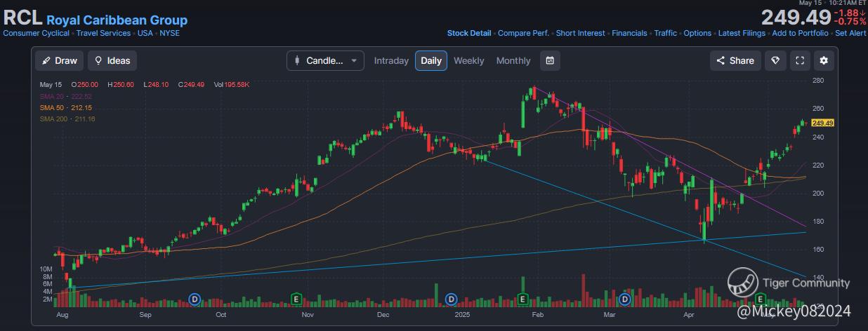Screen dimensions: 868x331
Task: Go to Stock Detail
Action: click(x=469, y=33)
